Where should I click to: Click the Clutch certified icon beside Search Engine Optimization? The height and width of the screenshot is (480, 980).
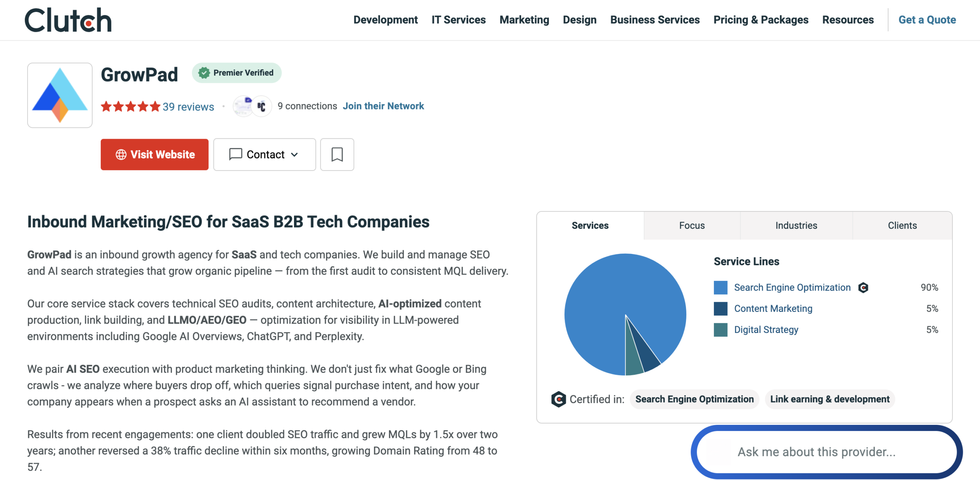[x=863, y=287]
